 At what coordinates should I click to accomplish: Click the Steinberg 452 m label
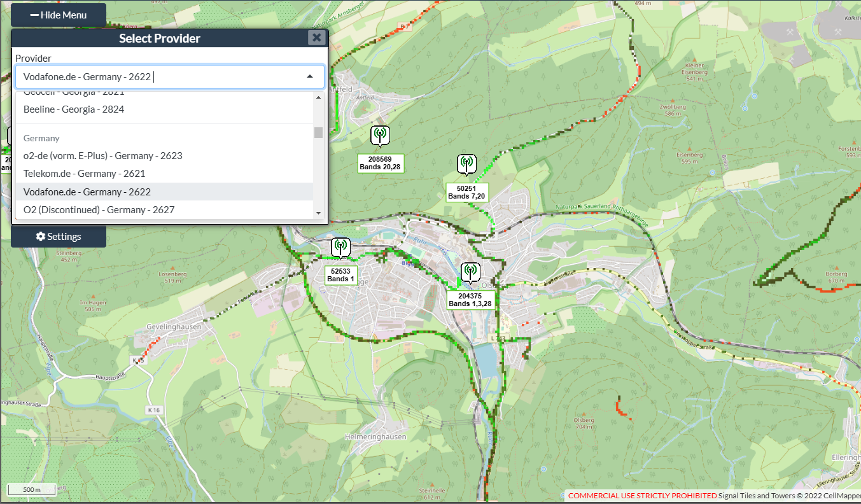[x=69, y=256]
